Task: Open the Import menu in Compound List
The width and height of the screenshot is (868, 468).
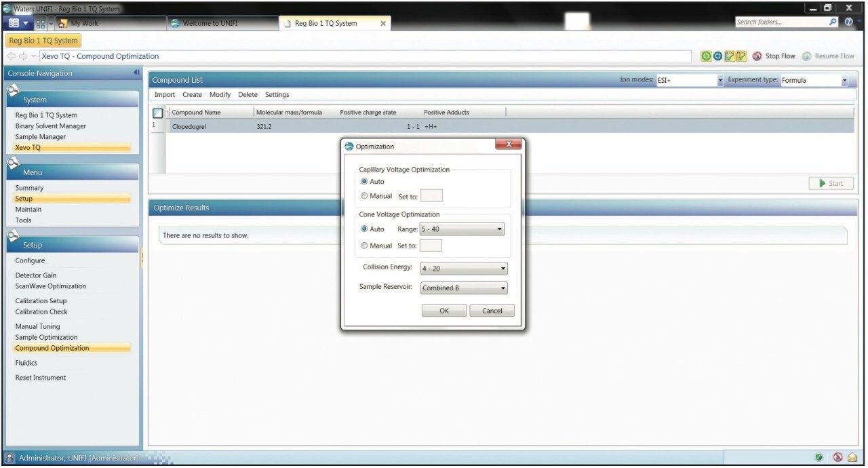Action: pos(165,95)
